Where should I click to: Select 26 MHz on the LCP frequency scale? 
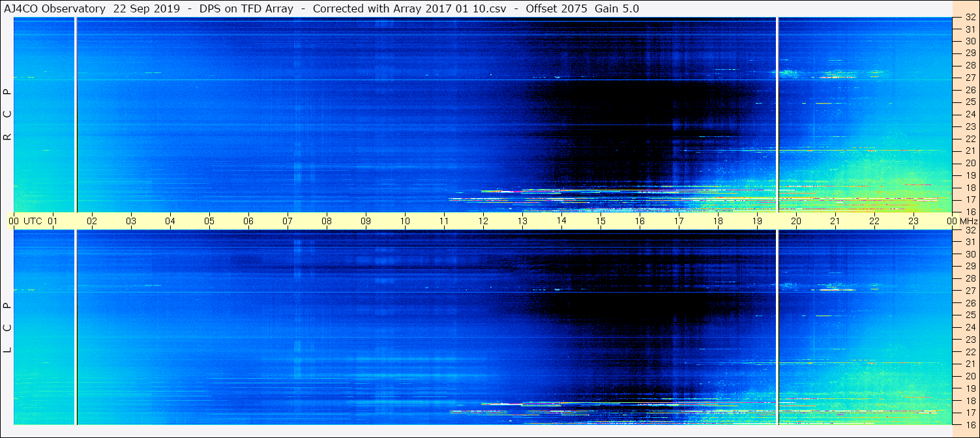(x=970, y=303)
